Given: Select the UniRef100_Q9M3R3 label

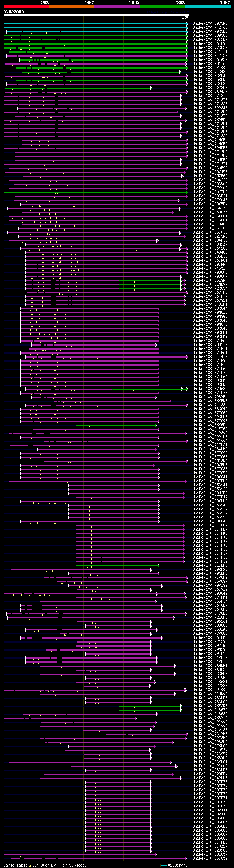Looking at the screenshot, I should [x=210, y=493].
